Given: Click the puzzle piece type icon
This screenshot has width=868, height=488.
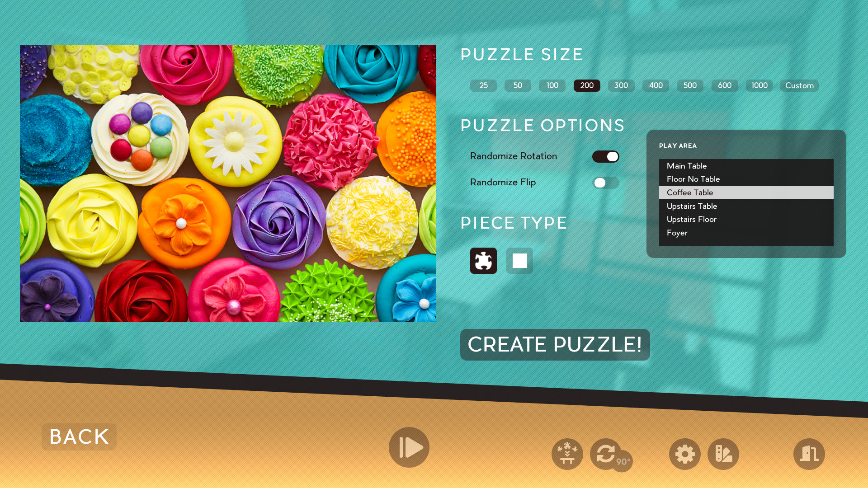Looking at the screenshot, I should click(x=483, y=260).
